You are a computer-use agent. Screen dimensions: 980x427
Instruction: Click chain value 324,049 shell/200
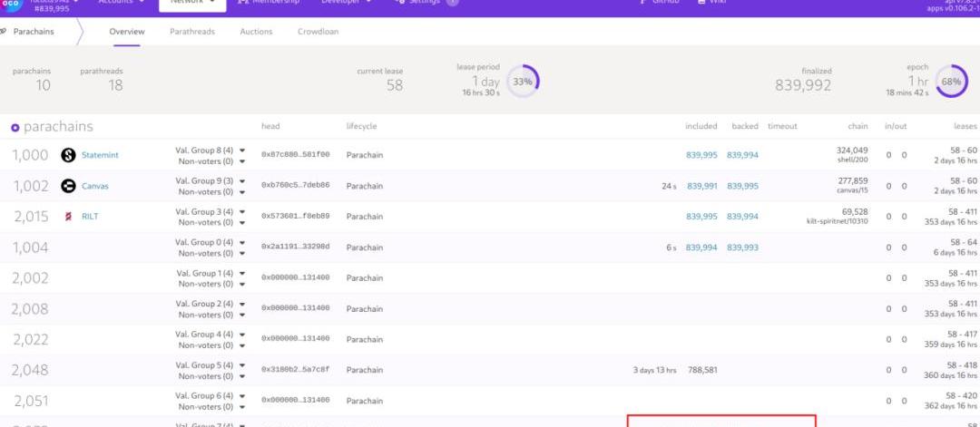click(852, 155)
